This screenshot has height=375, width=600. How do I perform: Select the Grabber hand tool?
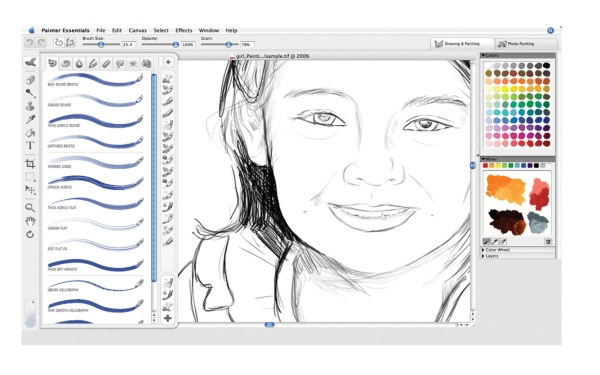coord(30,221)
